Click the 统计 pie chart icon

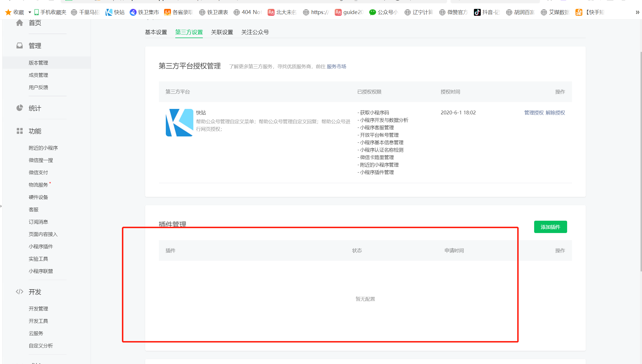20,108
